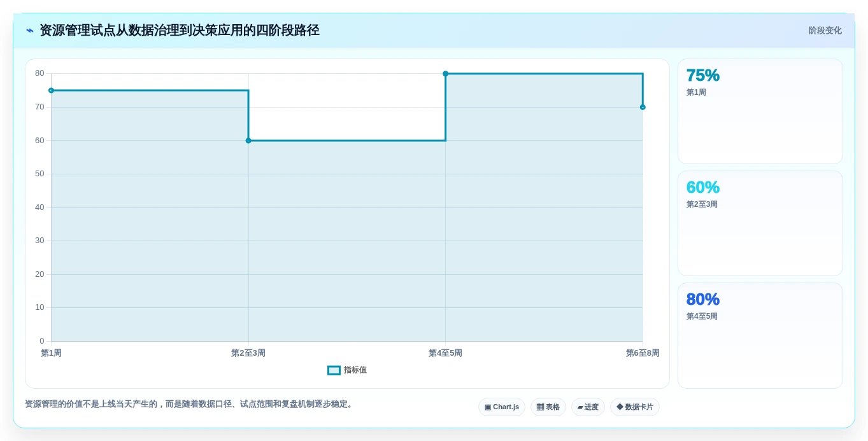
Task: Click the y-axis value 0
Action: (x=42, y=341)
